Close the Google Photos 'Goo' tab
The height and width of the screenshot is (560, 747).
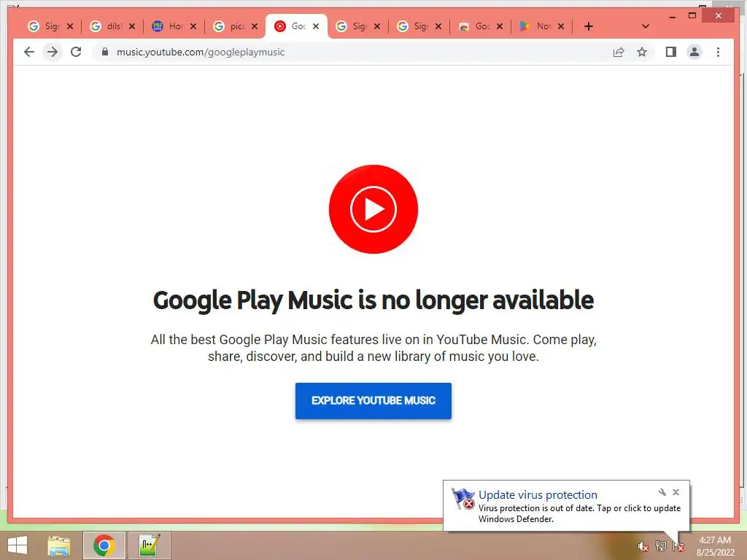[500, 26]
